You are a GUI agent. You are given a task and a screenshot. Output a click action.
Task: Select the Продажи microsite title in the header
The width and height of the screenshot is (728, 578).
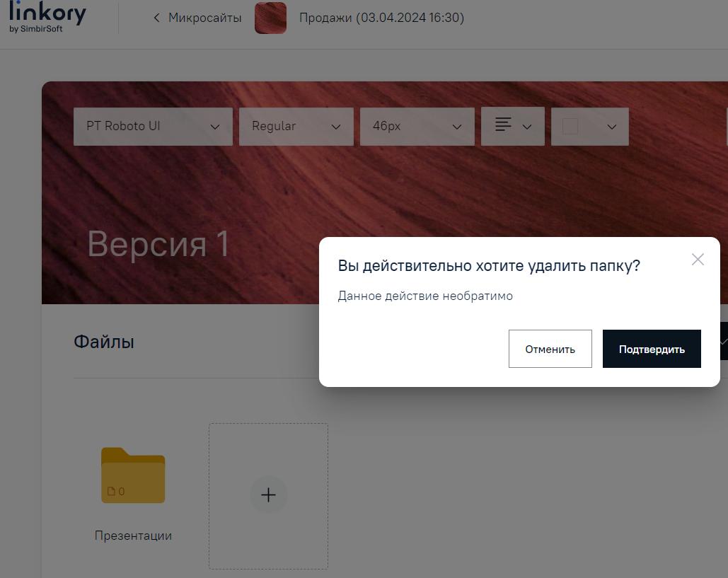(382, 18)
